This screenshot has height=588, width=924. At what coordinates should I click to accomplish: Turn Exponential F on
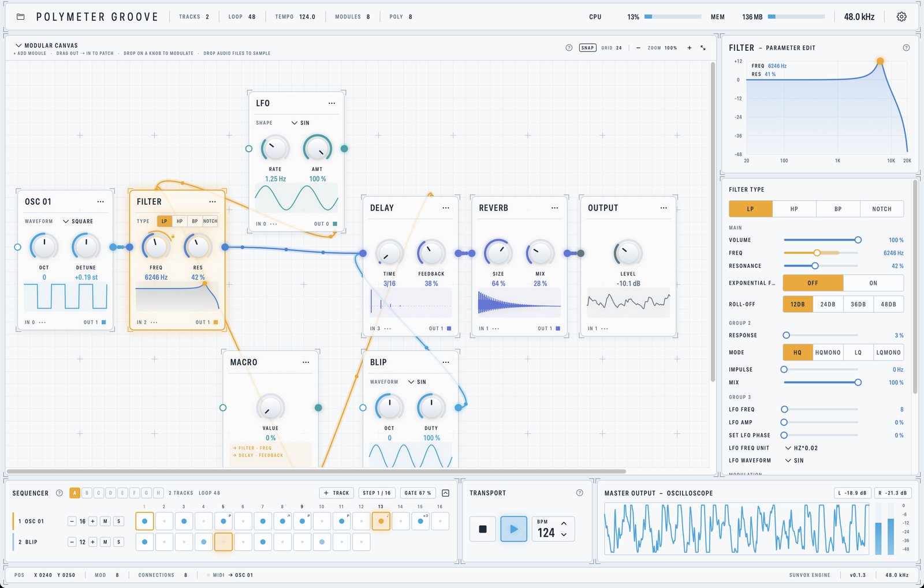873,283
